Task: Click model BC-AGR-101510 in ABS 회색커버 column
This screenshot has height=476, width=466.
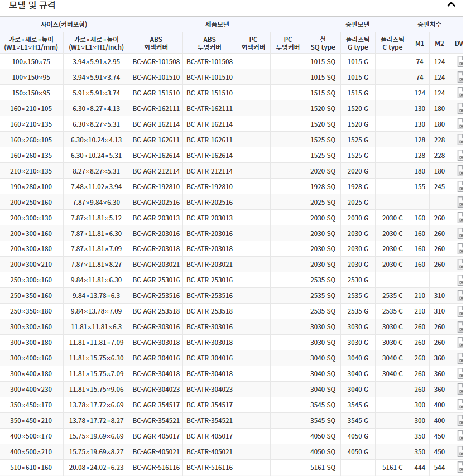Action: pyautogui.click(x=156, y=78)
